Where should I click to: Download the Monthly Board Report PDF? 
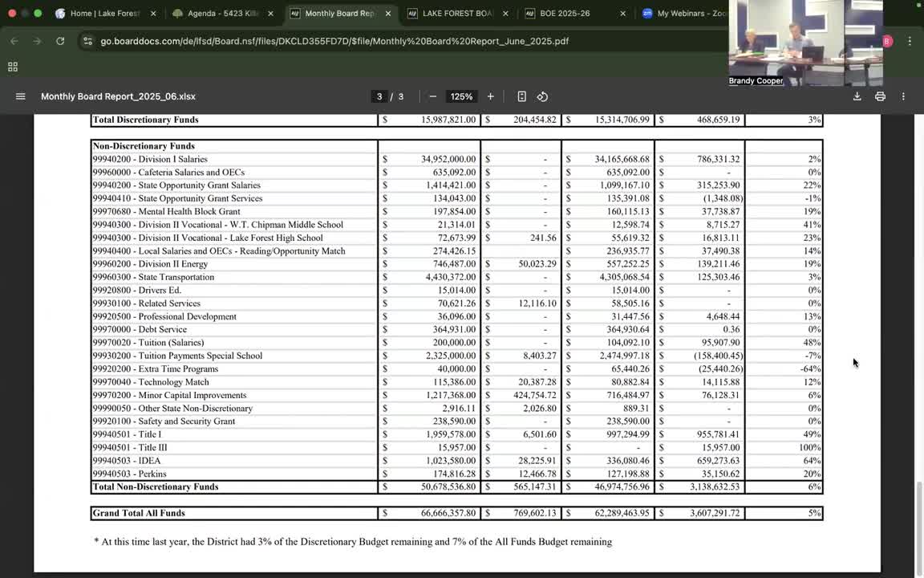click(x=857, y=96)
